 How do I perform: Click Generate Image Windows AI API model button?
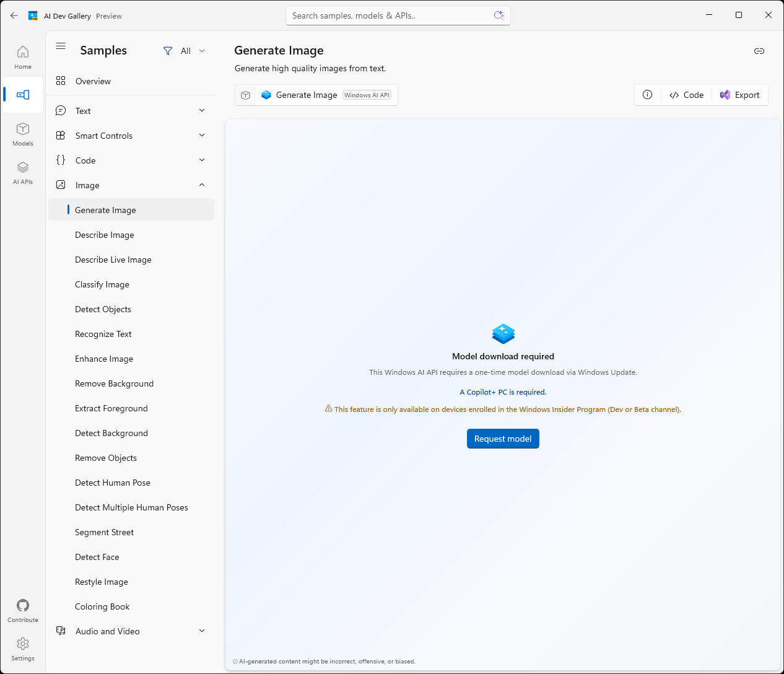(x=326, y=95)
